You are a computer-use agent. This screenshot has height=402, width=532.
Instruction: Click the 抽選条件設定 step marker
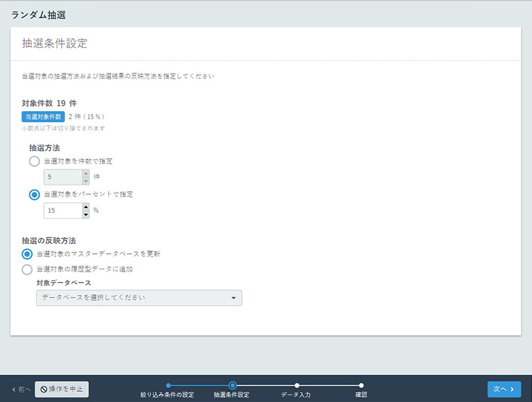click(x=232, y=385)
